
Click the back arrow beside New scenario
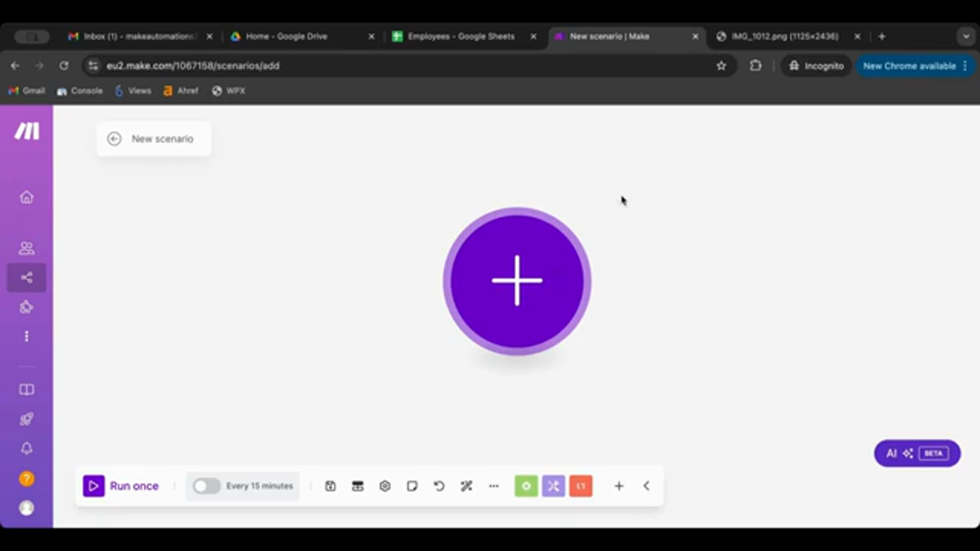click(114, 139)
